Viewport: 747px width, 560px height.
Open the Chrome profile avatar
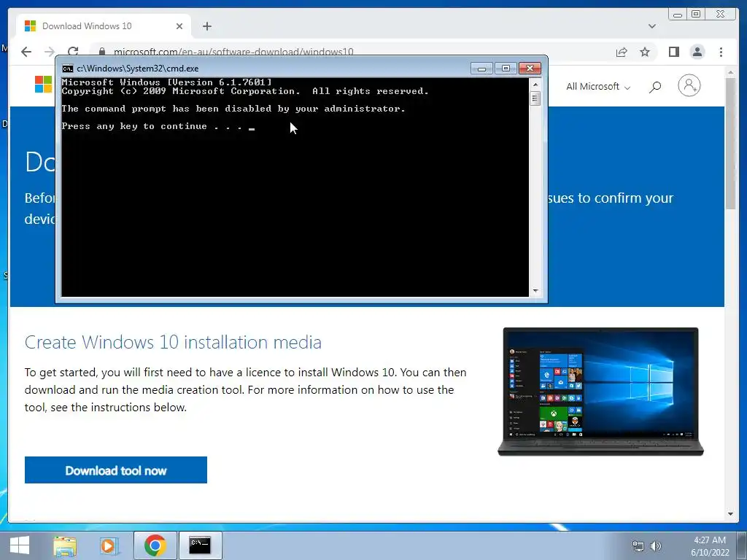[697, 52]
